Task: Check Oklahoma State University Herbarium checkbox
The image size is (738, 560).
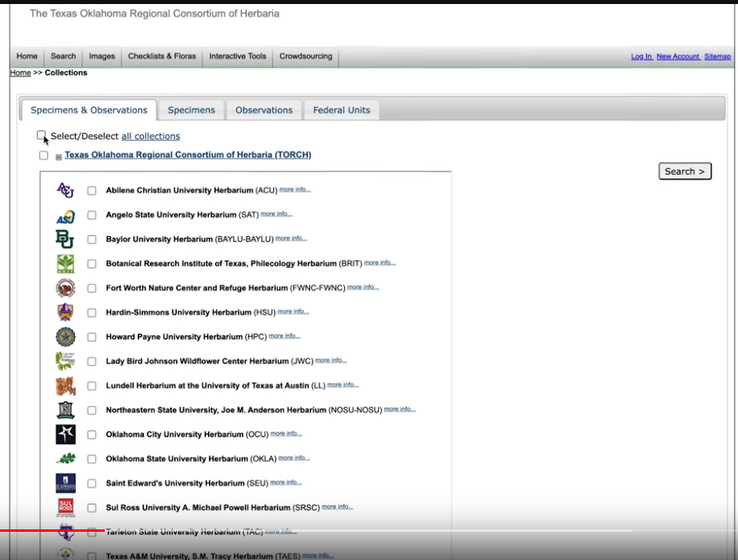Action: pyautogui.click(x=92, y=458)
